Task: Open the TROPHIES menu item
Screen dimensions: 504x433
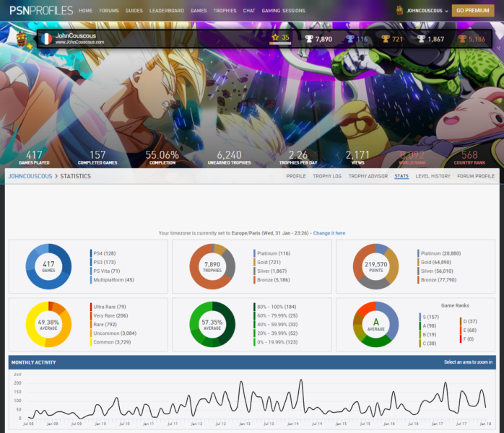Action: (x=225, y=11)
